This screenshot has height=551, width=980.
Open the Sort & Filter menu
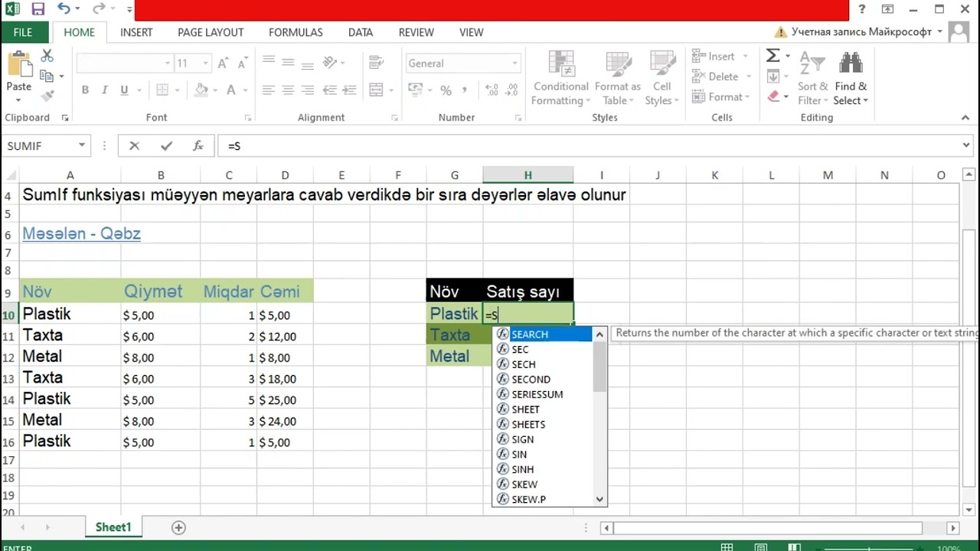pos(812,79)
